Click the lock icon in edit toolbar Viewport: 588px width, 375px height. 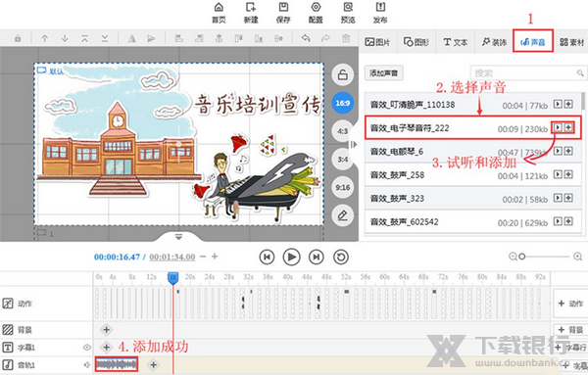click(18, 38)
